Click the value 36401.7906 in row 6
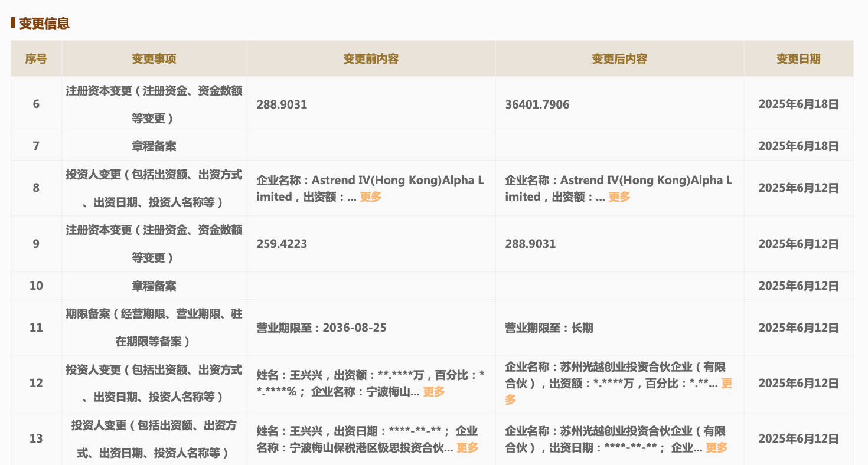 [537, 105]
